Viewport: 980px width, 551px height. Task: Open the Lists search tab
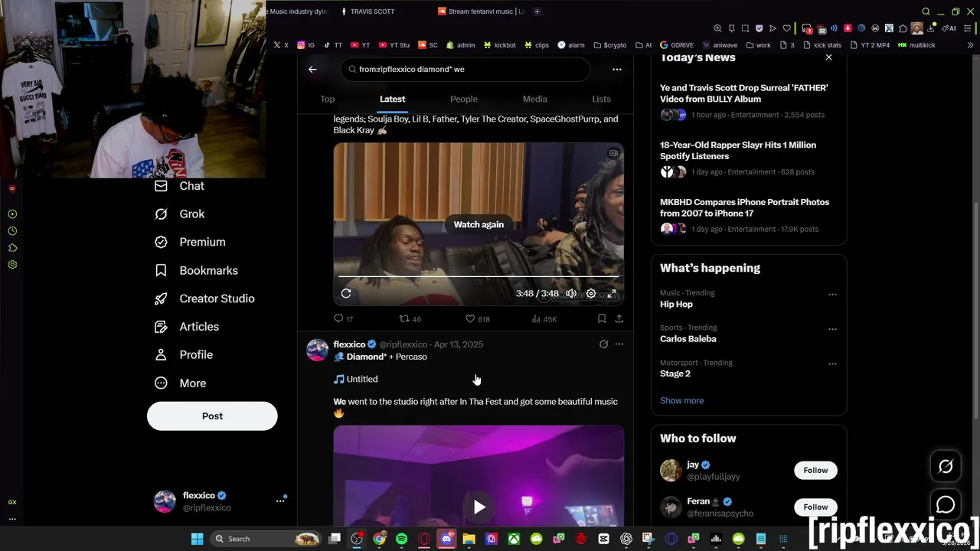point(601,99)
